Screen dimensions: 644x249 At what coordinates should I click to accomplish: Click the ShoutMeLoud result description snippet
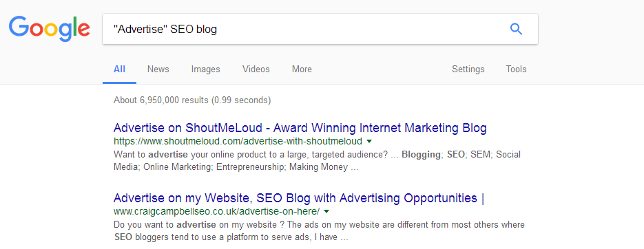(317, 161)
